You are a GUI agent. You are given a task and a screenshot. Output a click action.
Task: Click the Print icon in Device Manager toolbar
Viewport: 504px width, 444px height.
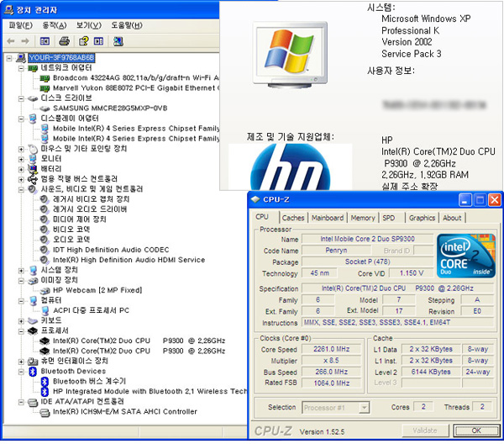point(65,41)
